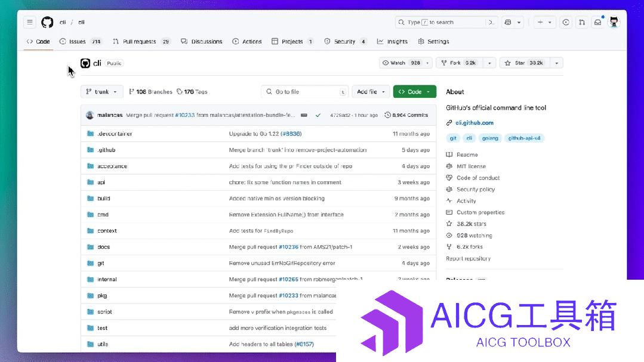Open the Projects tab

click(293, 42)
